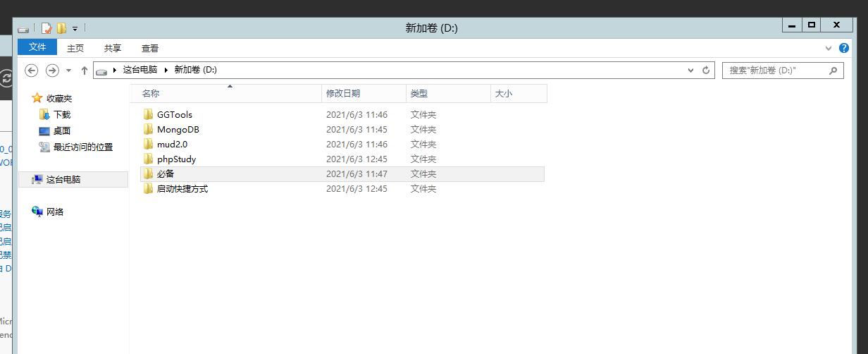Select the phpStudy folder

click(x=176, y=159)
